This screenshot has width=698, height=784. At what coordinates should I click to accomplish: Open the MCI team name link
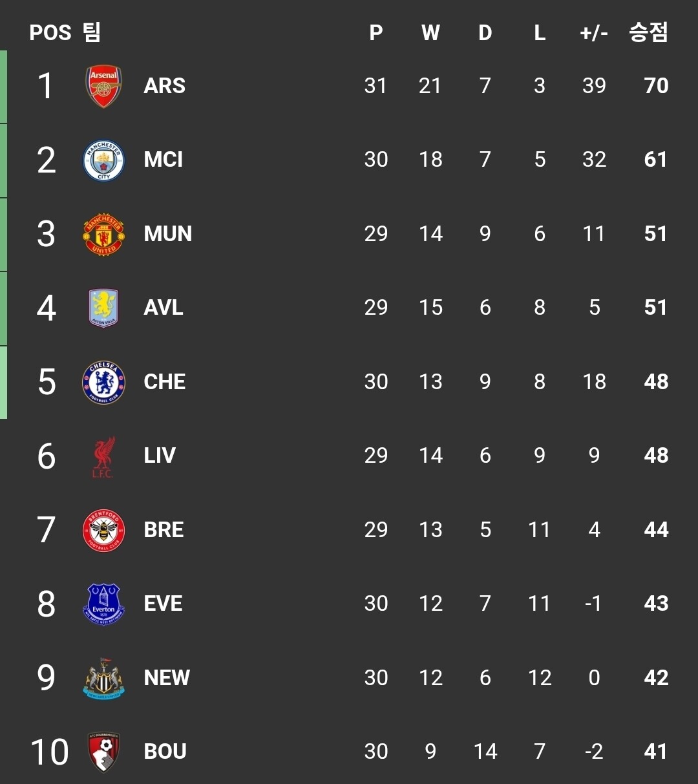click(163, 160)
